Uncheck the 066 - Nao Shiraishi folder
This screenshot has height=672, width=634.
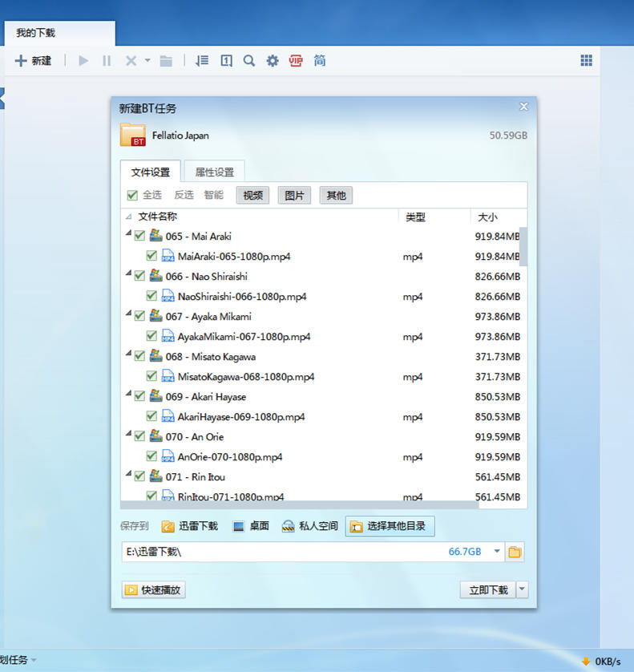[139, 276]
